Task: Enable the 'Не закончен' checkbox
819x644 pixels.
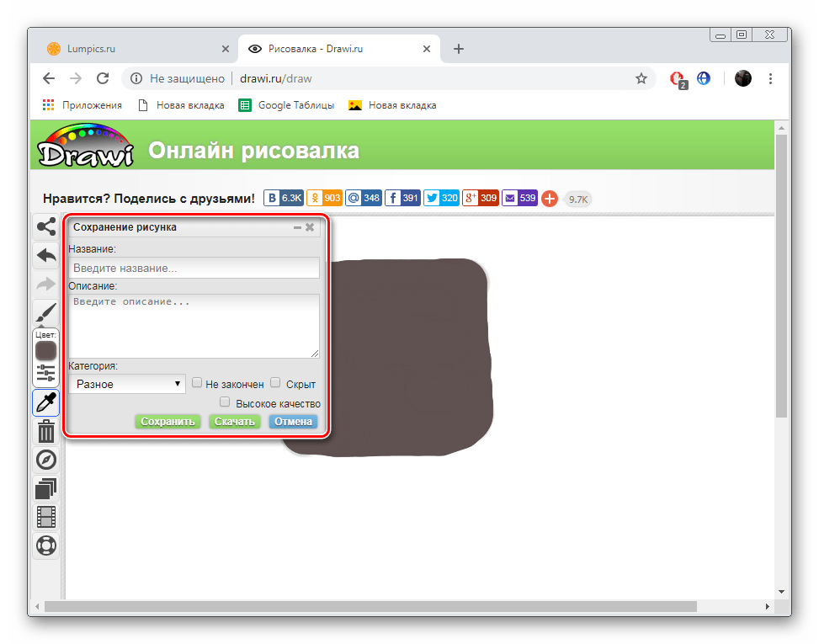Action: [197, 383]
